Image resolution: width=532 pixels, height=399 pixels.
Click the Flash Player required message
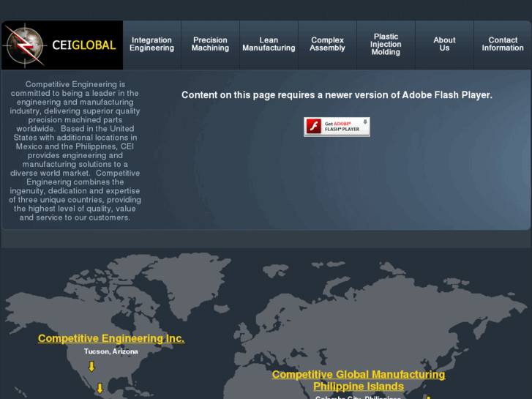pyautogui.click(x=337, y=95)
